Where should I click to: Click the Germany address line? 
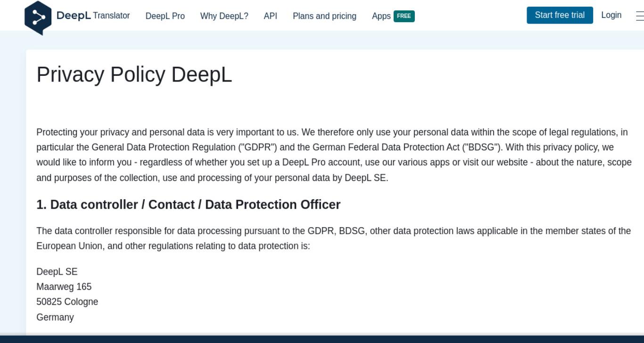pyautogui.click(x=55, y=317)
